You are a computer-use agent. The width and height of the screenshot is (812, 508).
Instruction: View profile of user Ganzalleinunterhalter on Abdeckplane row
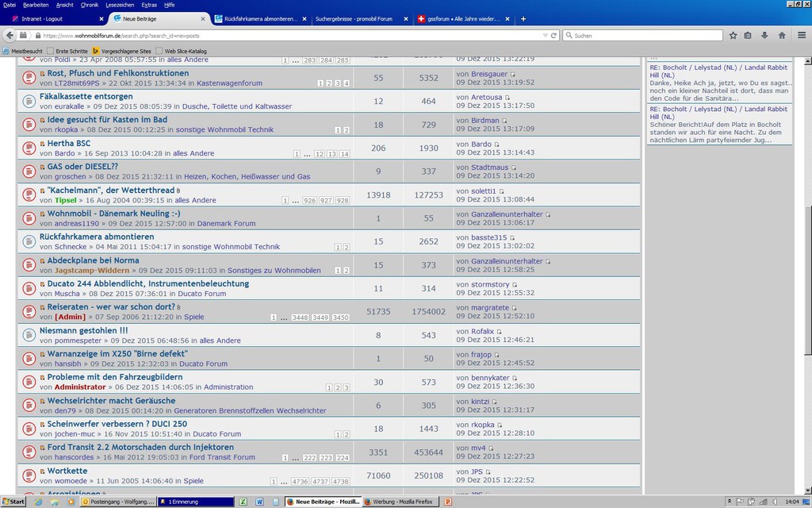pos(507,261)
